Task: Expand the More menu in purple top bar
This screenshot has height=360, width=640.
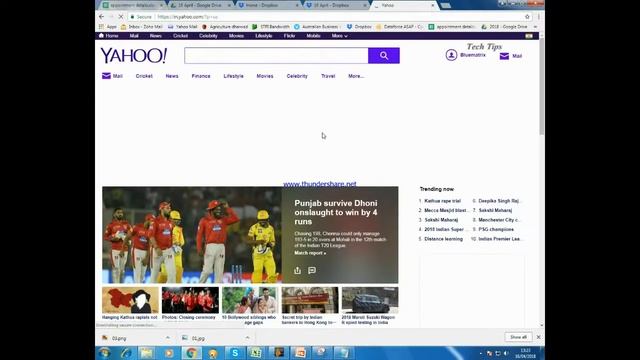Action: tap(339, 36)
